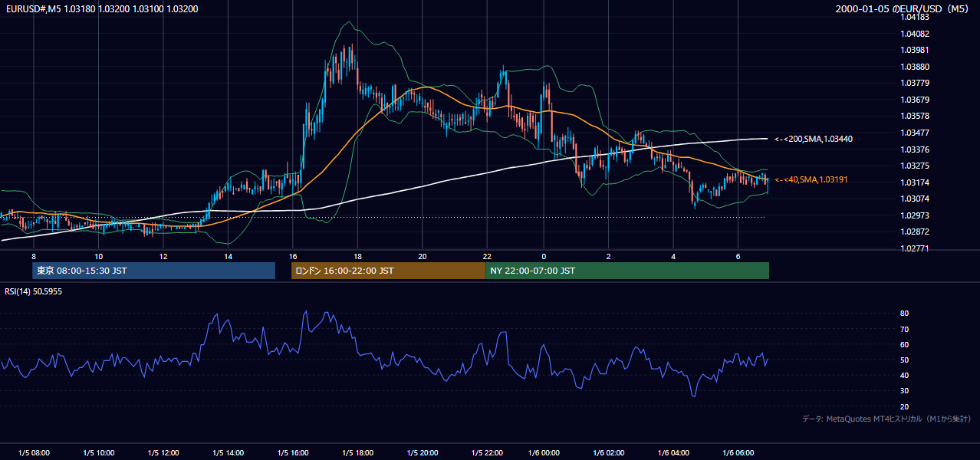The image size is (980, 460).
Task: Click price axis label 1.02973
Action: coord(915,215)
